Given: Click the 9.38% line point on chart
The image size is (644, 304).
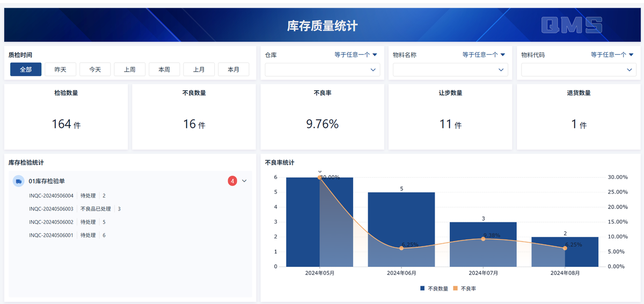Looking at the screenshot, I should click(483, 238).
